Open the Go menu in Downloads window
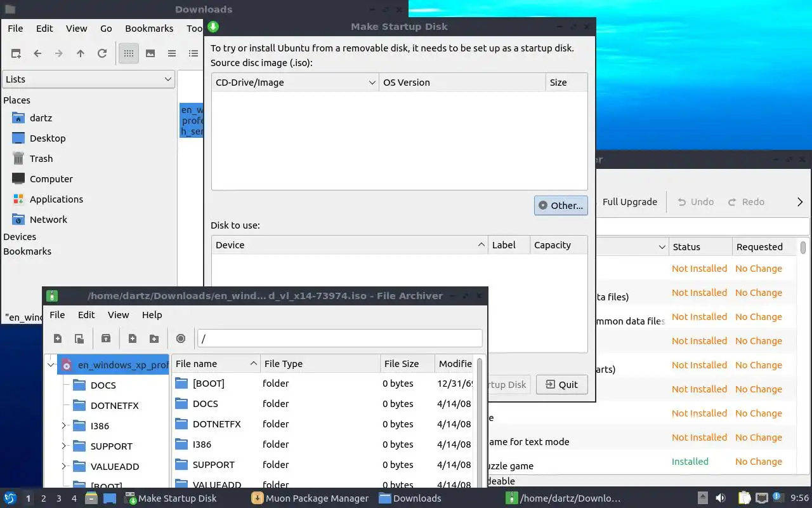 click(106, 29)
